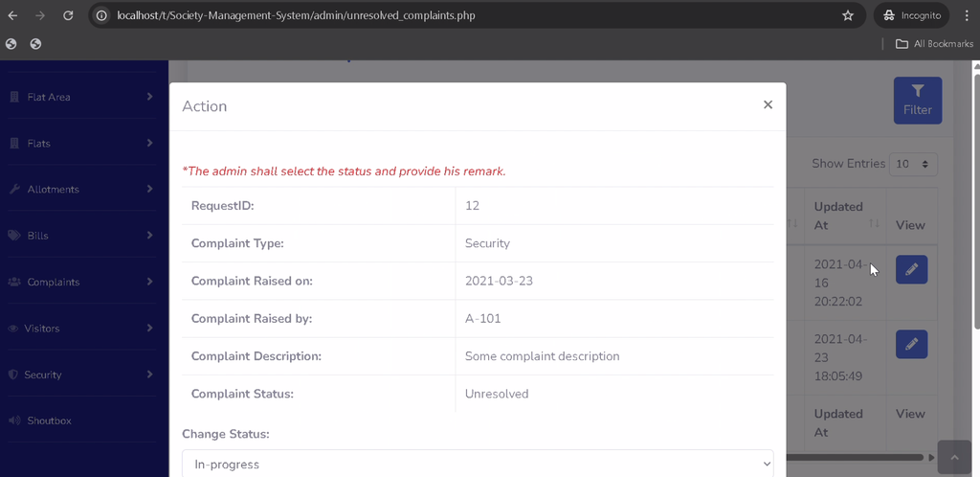Click the table horizontal scrollbar
The height and width of the screenshot is (477, 980).
coord(855,458)
